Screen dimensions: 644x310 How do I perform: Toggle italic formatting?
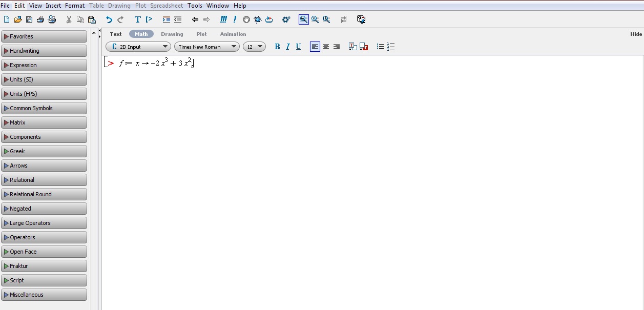click(287, 47)
